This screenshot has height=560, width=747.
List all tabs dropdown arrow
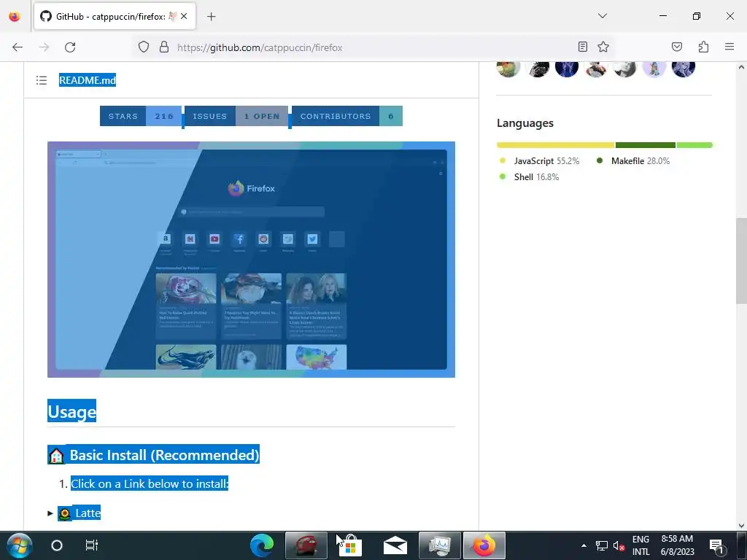click(602, 16)
